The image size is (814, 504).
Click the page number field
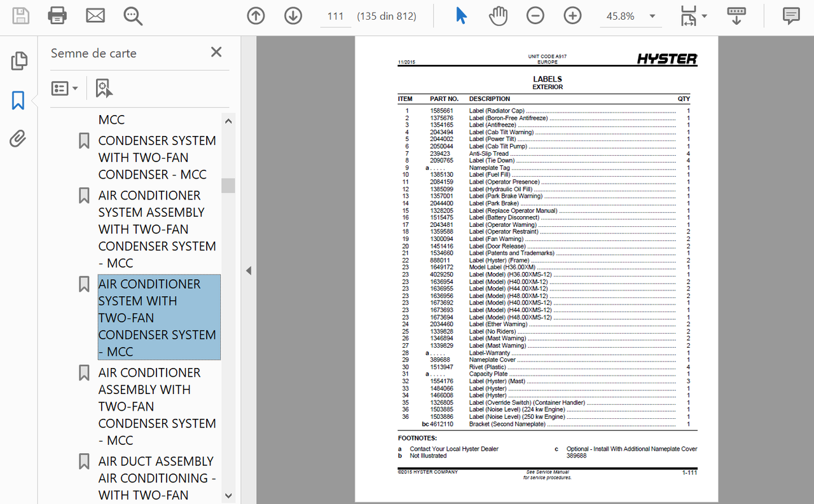point(335,17)
